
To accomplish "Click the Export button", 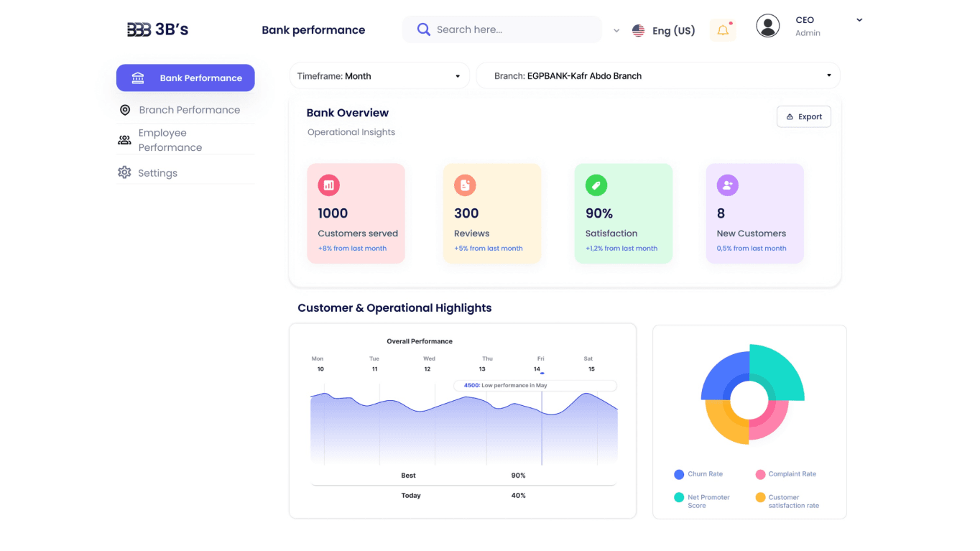I will tap(803, 116).
